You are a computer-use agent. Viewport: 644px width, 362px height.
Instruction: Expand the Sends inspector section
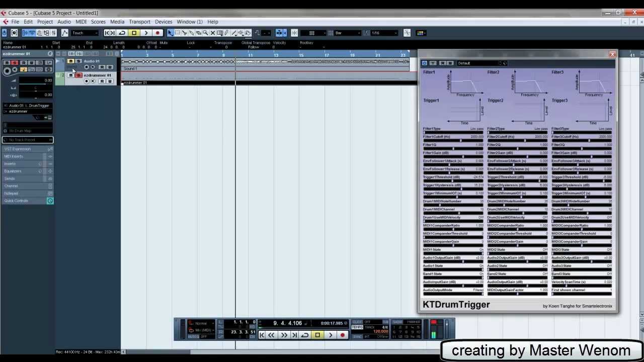(x=28, y=178)
